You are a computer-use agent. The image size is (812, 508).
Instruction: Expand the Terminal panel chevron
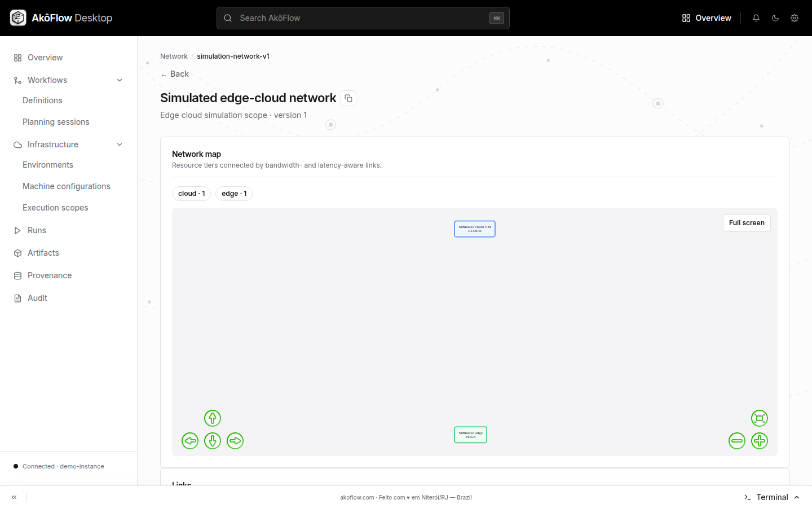[797, 497]
